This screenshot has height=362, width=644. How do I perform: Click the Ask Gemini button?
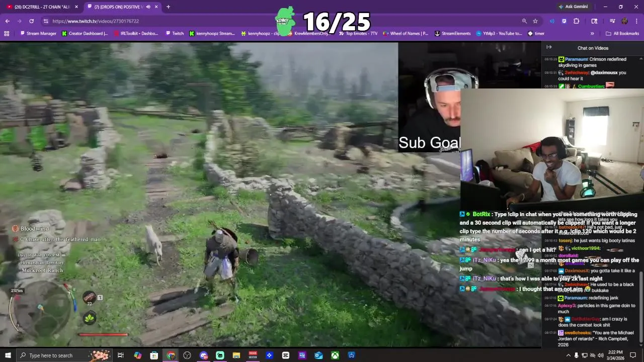(573, 7)
